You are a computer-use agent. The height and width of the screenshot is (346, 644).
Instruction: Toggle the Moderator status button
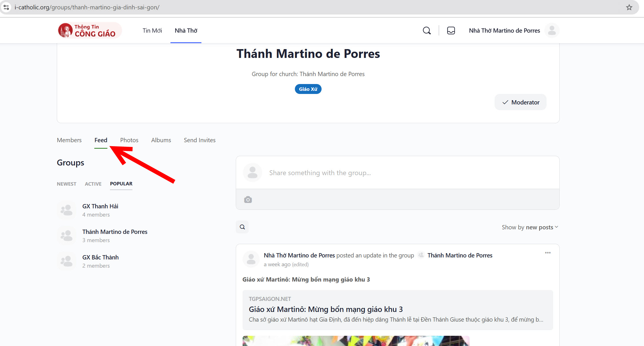[x=520, y=102]
